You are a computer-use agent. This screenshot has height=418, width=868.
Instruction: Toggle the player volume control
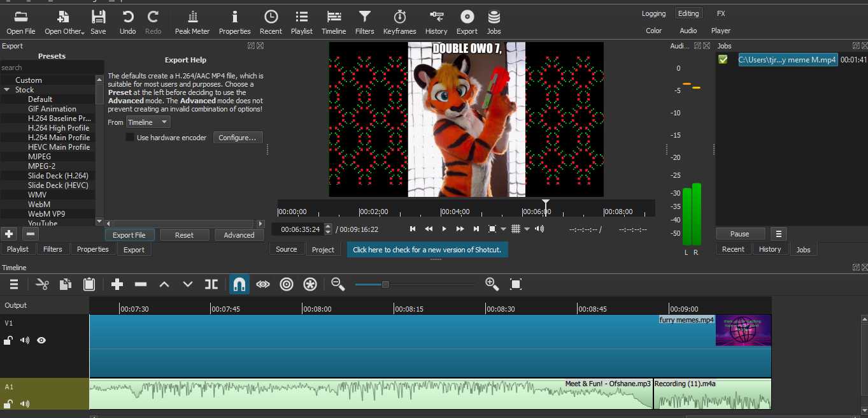[x=540, y=229]
